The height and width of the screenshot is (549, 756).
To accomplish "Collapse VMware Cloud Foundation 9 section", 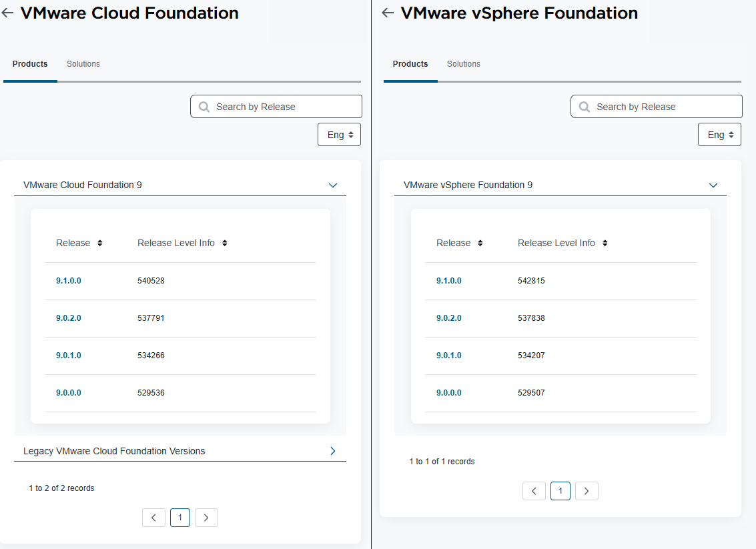I will pyautogui.click(x=333, y=185).
